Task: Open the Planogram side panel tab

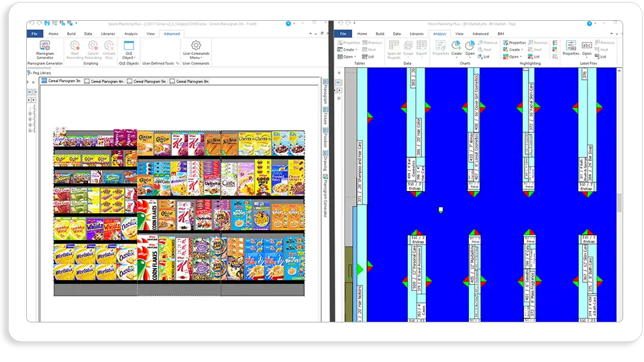Action: [325, 91]
